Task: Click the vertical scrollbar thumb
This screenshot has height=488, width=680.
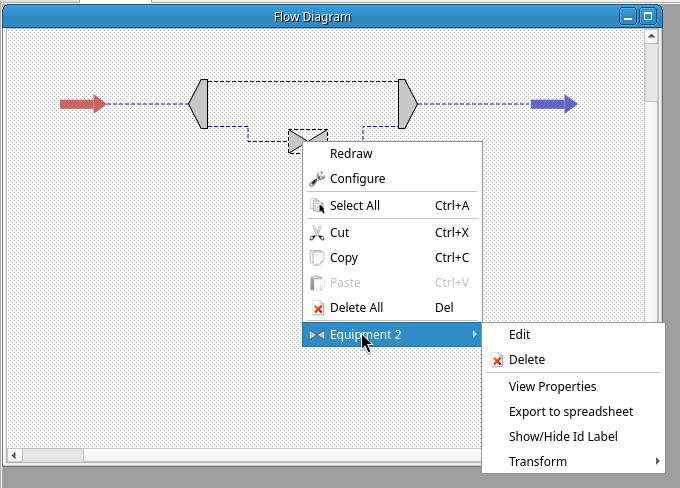Action: click(x=651, y=72)
